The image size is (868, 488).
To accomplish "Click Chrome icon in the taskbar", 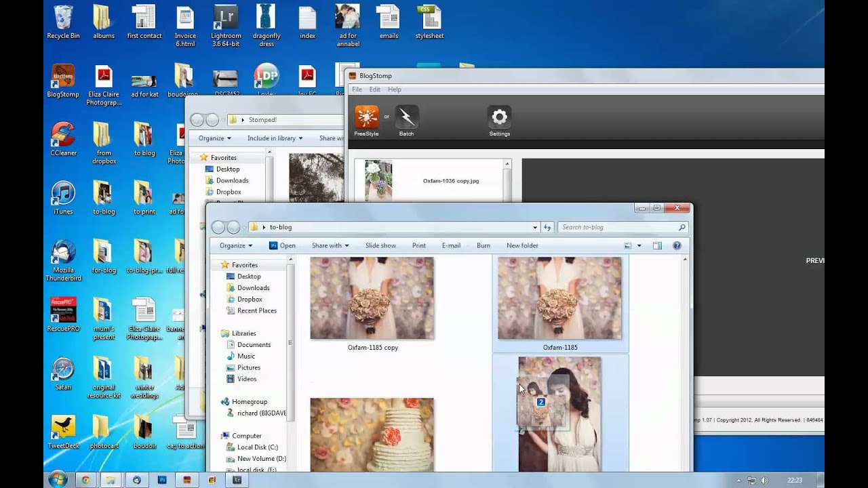I will pyautogui.click(x=85, y=480).
